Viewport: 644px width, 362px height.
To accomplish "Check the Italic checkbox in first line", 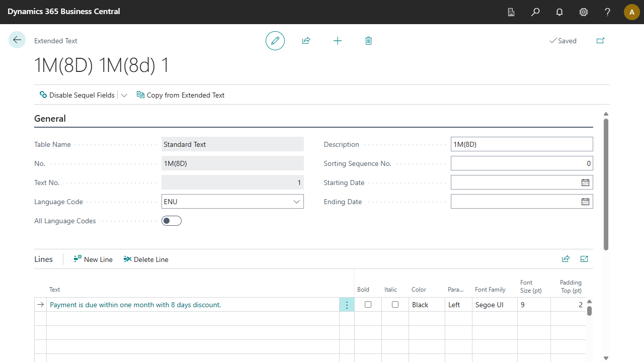I will pos(395,305).
